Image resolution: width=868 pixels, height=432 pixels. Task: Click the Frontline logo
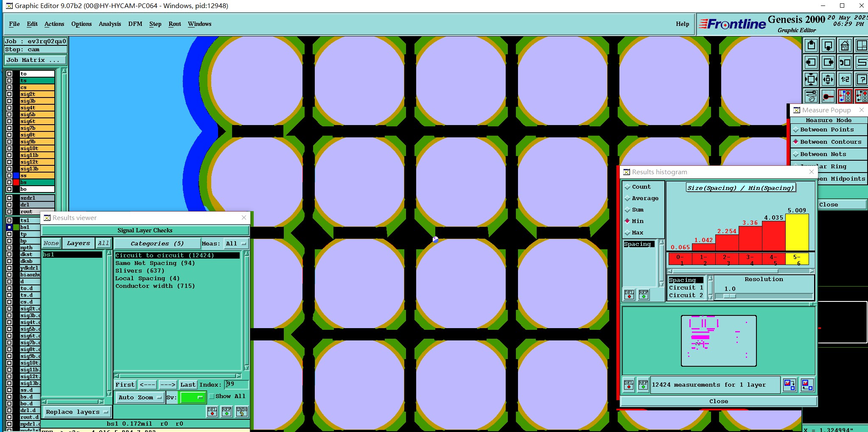click(x=733, y=24)
